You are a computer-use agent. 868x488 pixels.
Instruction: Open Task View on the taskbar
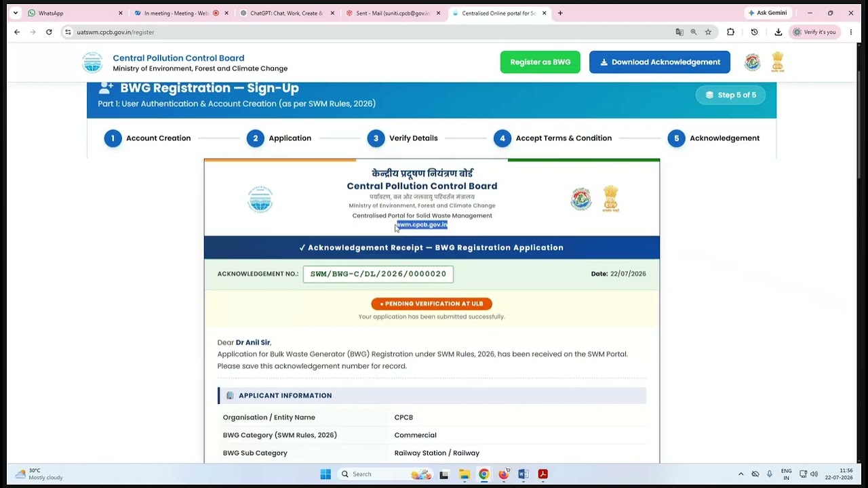click(x=444, y=474)
